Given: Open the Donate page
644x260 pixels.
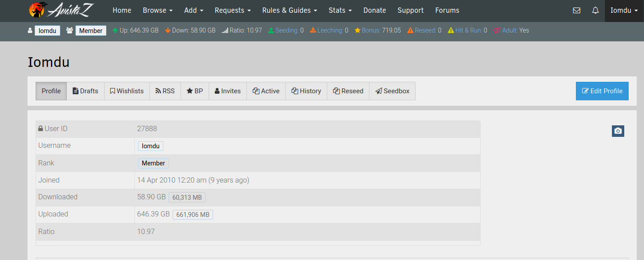Looking at the screenshot, I should [375, 11].
